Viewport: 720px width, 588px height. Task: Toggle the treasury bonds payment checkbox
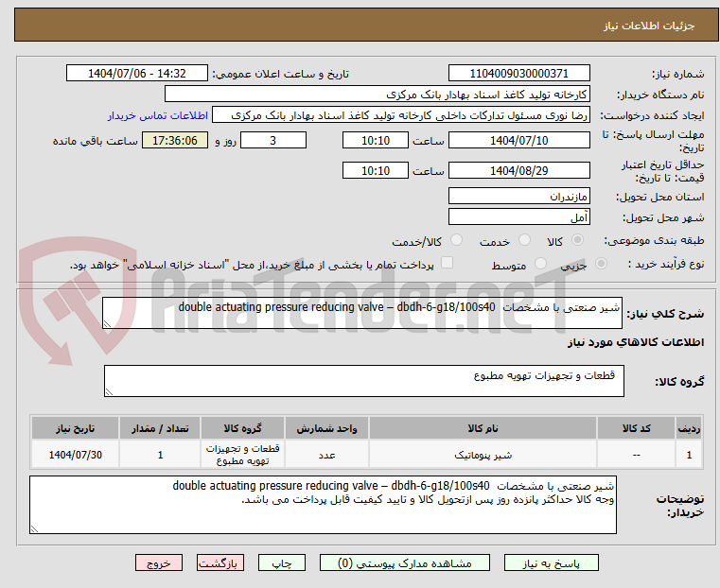click(x=448, y=265)
